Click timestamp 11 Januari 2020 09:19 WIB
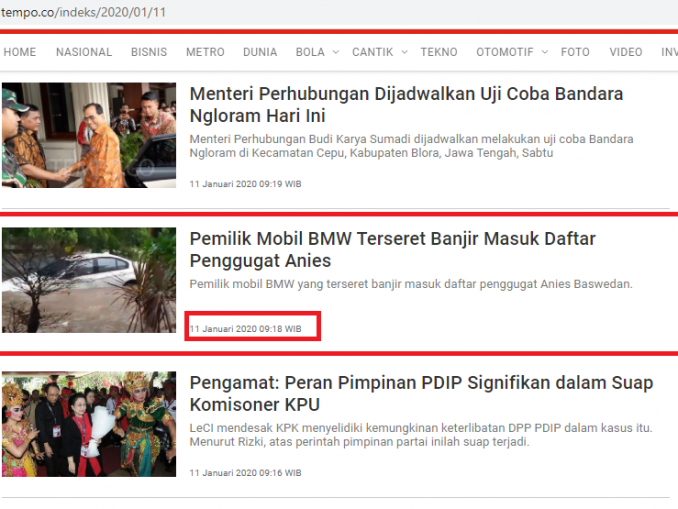 pyautogui.click(x=245, y=184)
